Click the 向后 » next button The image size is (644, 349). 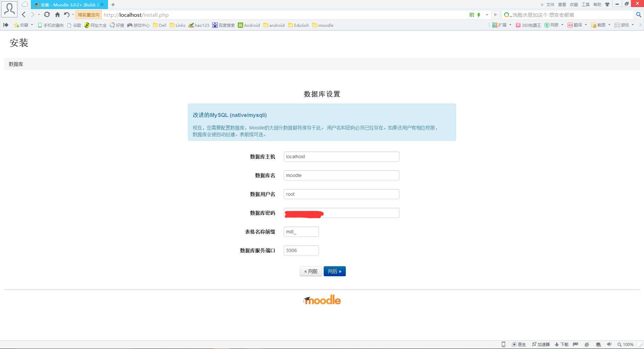(x=334, y=271)
